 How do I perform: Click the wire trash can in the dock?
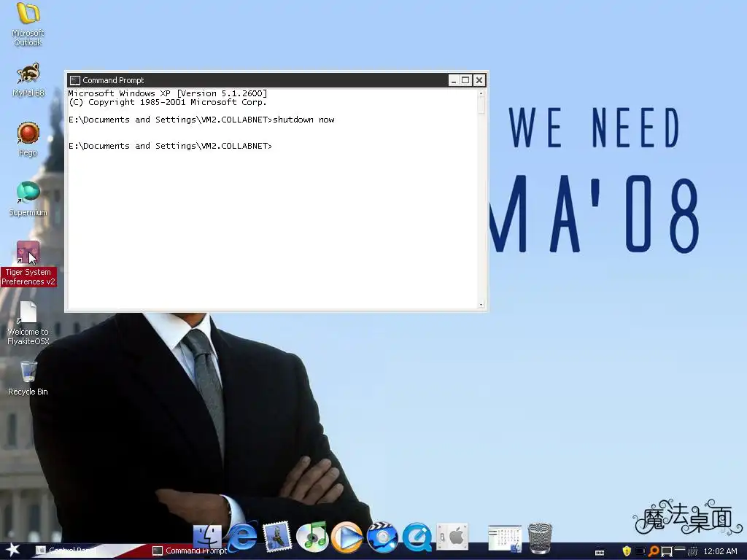point(540,537)
